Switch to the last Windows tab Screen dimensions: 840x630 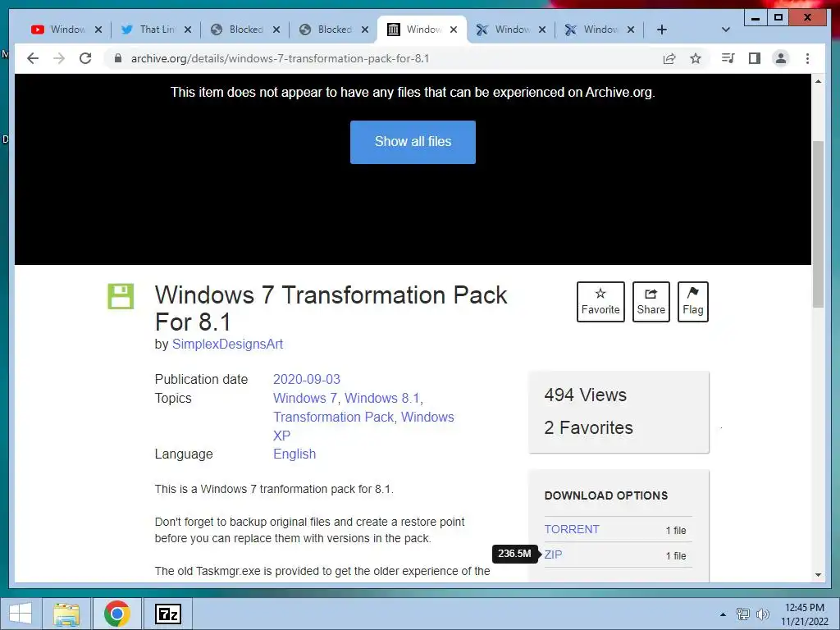[x=599, y=30]
